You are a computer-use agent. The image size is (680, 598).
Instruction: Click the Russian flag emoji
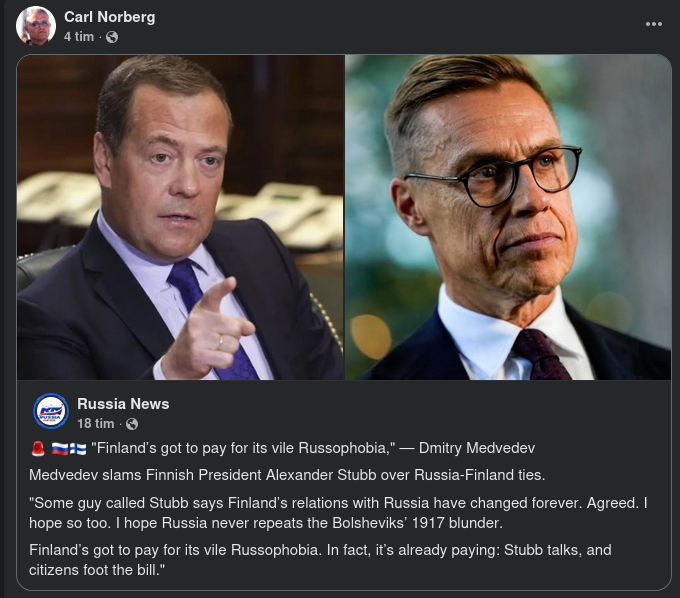[60, 449]
